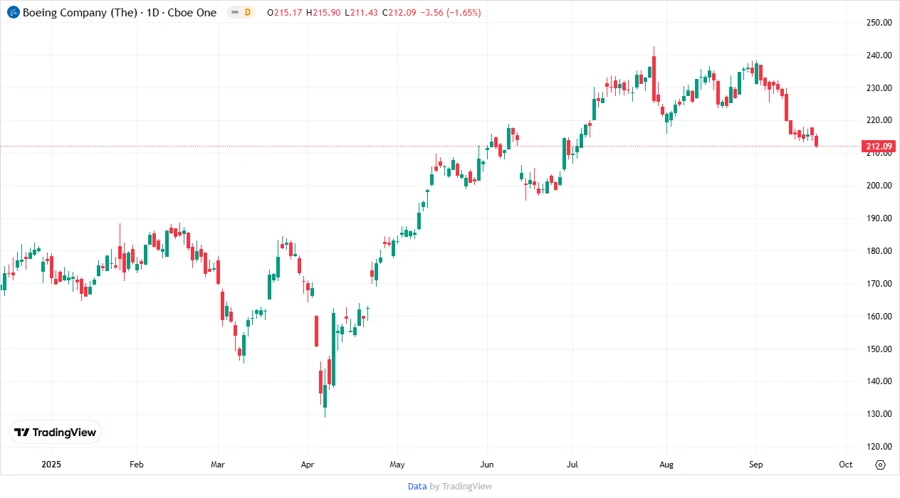Screen dimensions: 900x498
Task: Click the 'Mar' time axis label
Action: [x=218, y=464]
